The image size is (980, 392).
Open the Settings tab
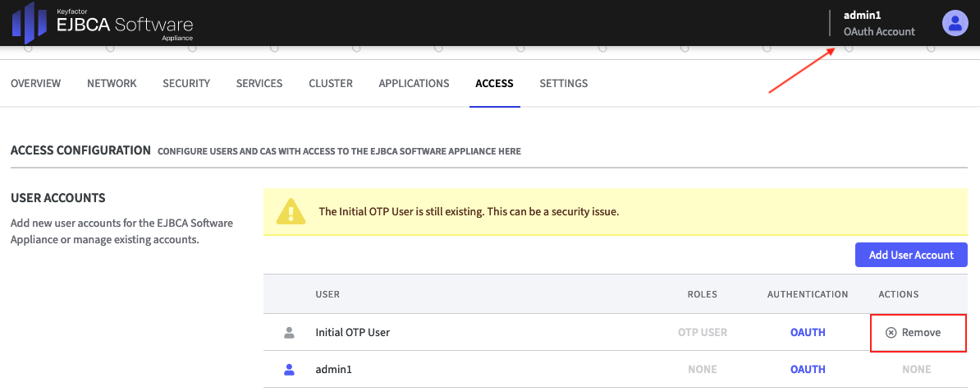point(563,84)
